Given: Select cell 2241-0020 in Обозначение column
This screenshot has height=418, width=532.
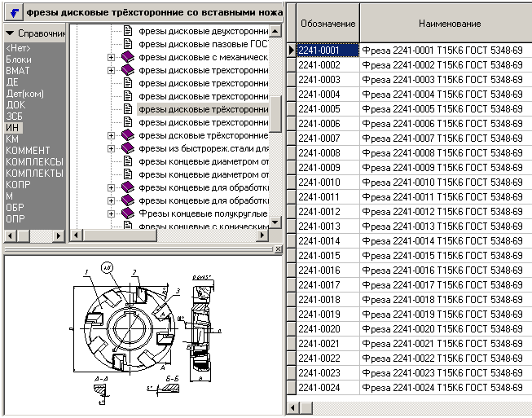Looking at the screenshot, I should click(x=328, y=328).
